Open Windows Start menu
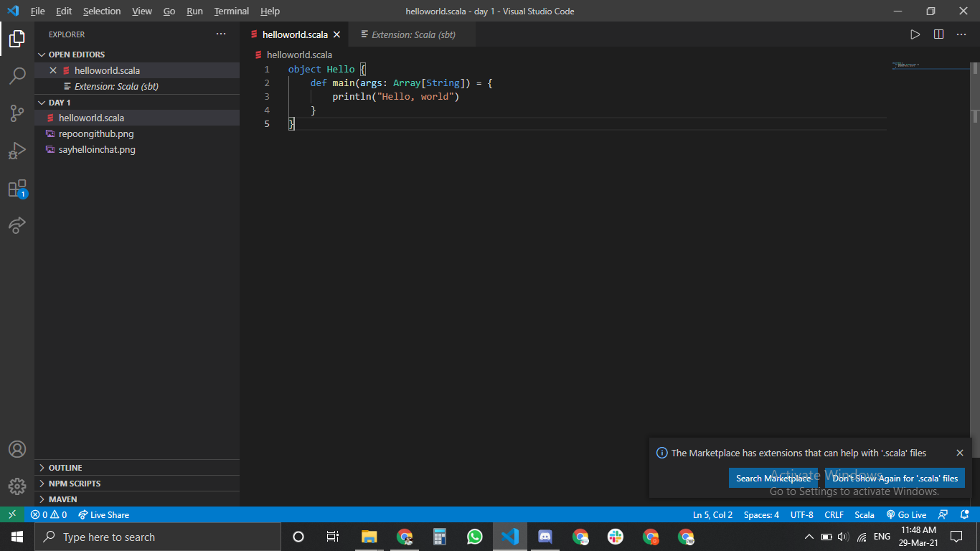The width and height of the screenshot is (980, 551). (x=17, y=537)
